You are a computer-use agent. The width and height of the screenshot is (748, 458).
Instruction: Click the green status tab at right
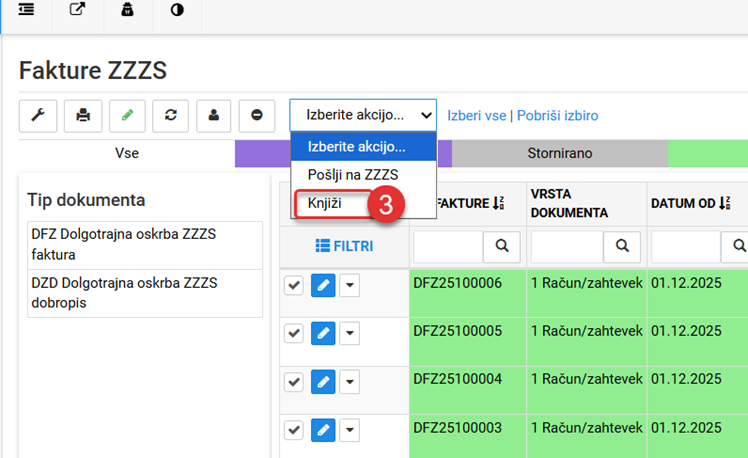[x=708, y=153]
